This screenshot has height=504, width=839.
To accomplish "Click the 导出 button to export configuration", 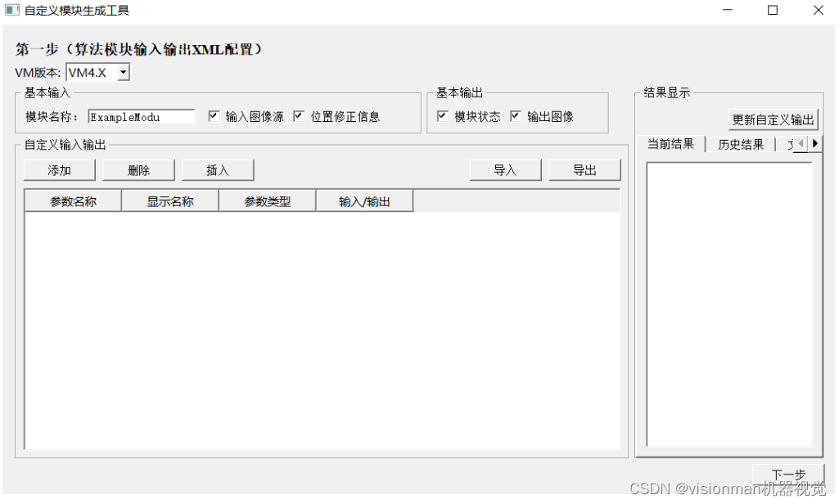I will click(584, 169).
